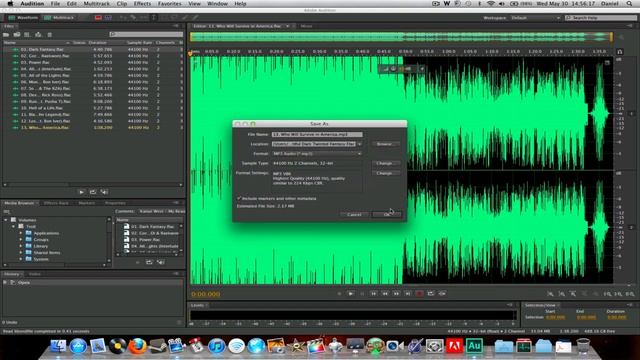Viewport: 640px width, 360px height.
Task: Click the transport Fast Forward button
Action: pyautogui.click(x=396, y=293)
